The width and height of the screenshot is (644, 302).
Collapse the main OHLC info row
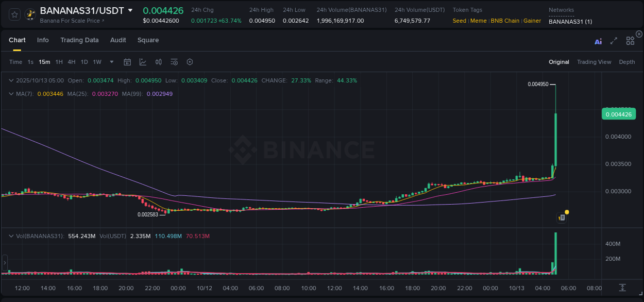[11, 80]
